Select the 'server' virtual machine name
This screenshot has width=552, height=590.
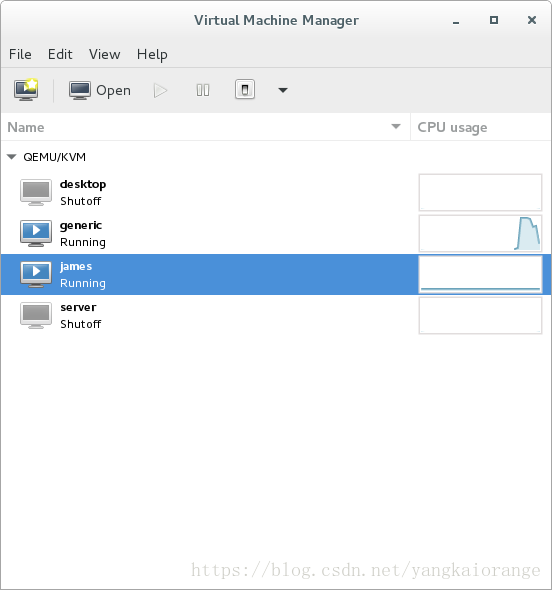coord(78,307)
